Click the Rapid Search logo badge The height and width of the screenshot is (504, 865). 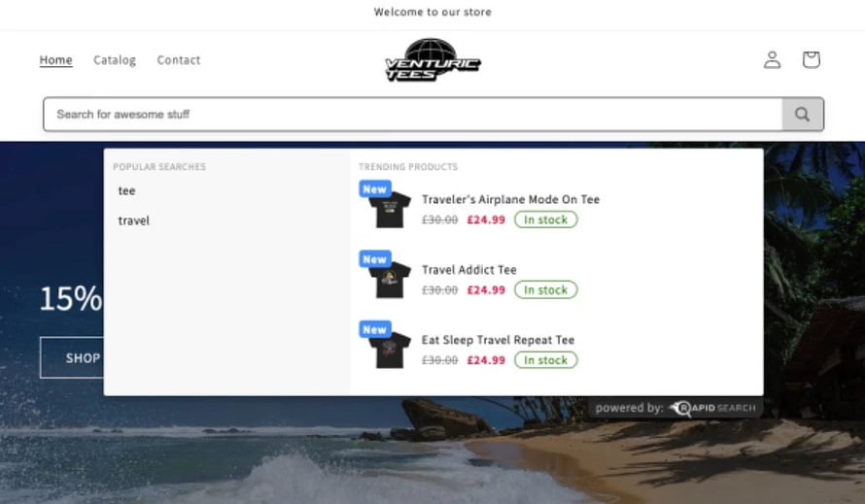tap(711, 408)
